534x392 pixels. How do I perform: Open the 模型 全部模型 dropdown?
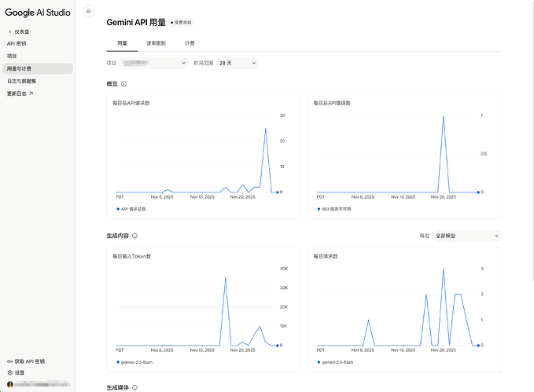click(x=467, y=236)
